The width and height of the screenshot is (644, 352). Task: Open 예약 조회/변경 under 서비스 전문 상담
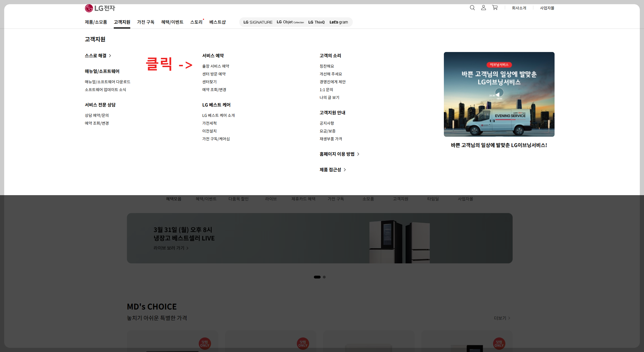97,123
